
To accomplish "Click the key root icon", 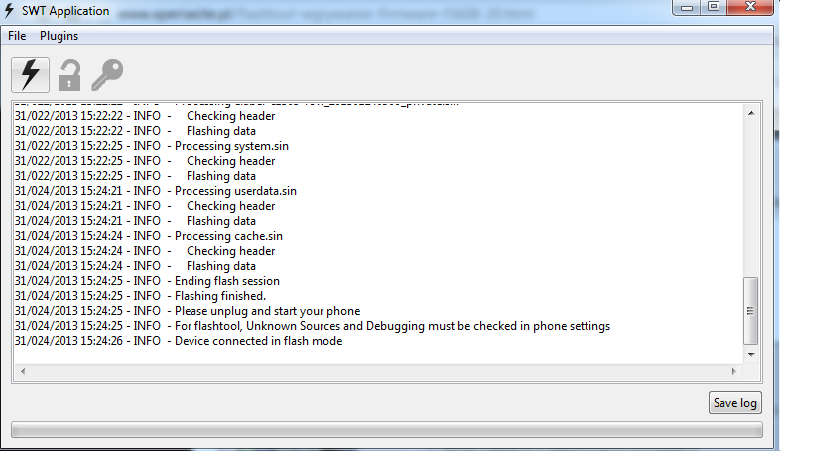I will click(106, 74).
